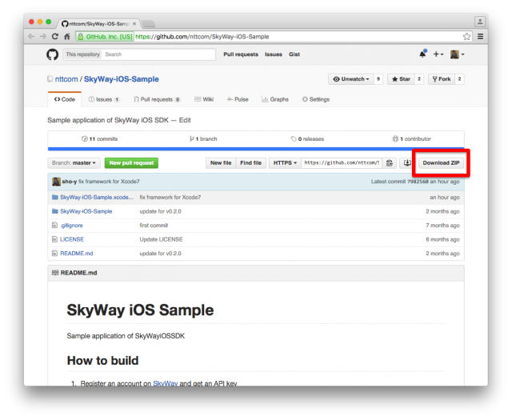Open the create new plus menu
The height and width of the screenshot is (420, 512).
[x=438, y=54]
